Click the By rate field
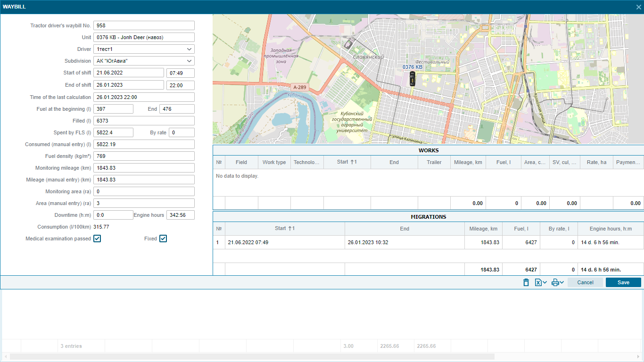This screenshot has height=362, width=644. tap(182, 132)
